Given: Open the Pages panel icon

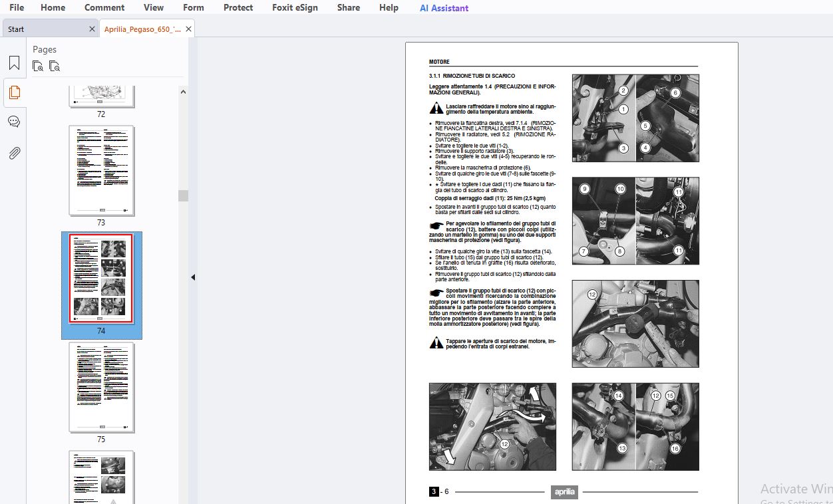Looking at the screenshot, I should [14, 92].
